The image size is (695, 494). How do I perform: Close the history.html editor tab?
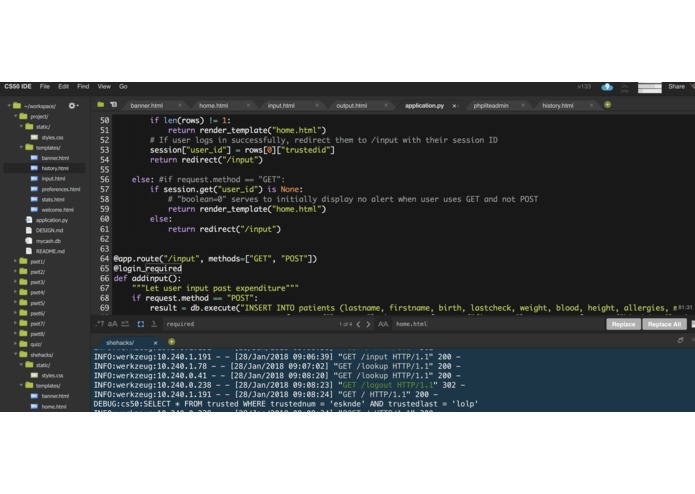591,105
